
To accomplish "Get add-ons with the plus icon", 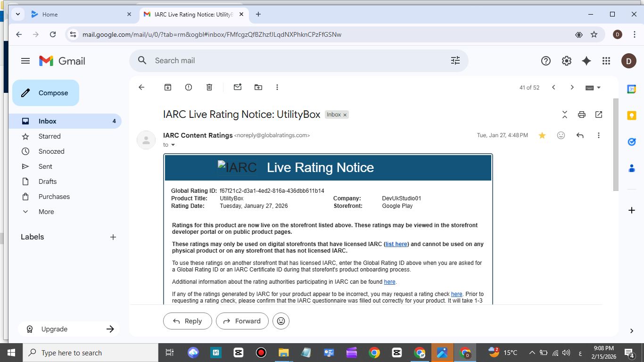I will click(x=632, y=210).
